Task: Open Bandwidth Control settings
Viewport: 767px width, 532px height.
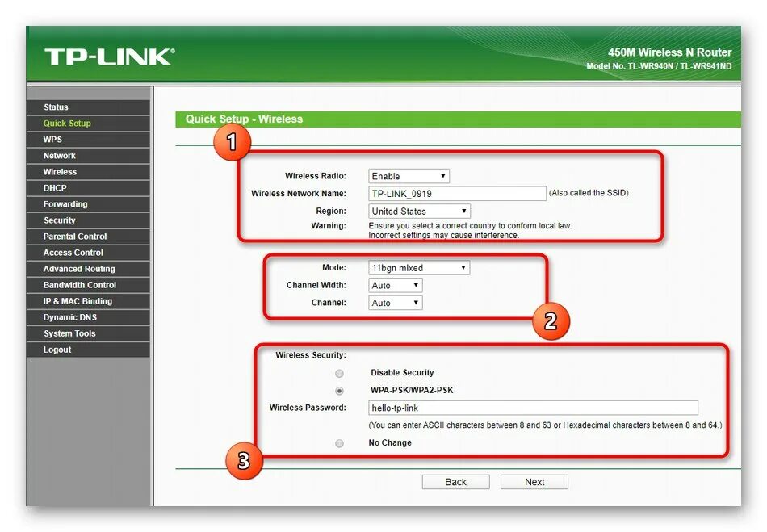Action: click(x=88, y=285)
